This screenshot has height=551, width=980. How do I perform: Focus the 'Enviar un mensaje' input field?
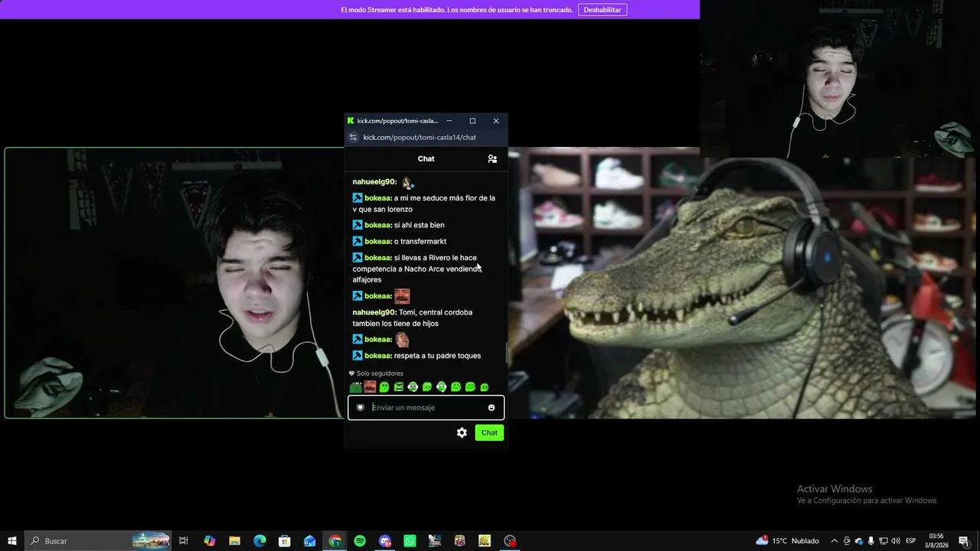coord(426,408)
